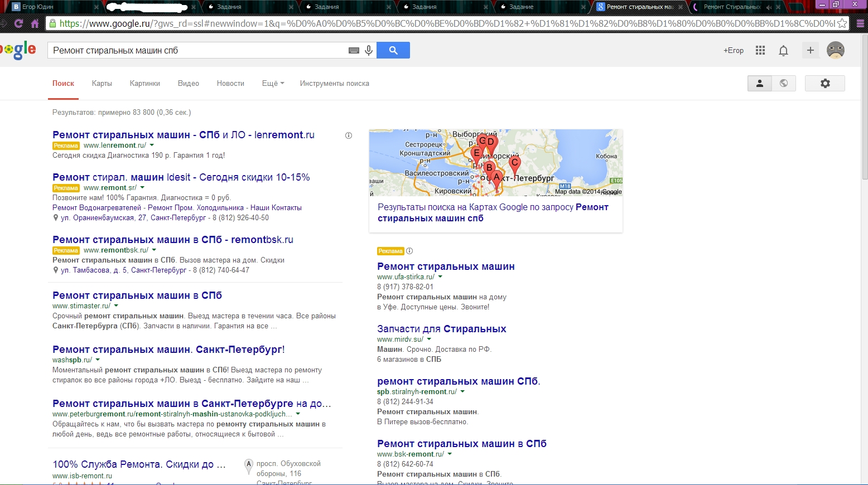Viewport: 868px width, 485px height.
Task: Click the Google logo
Action: [18, 50]
